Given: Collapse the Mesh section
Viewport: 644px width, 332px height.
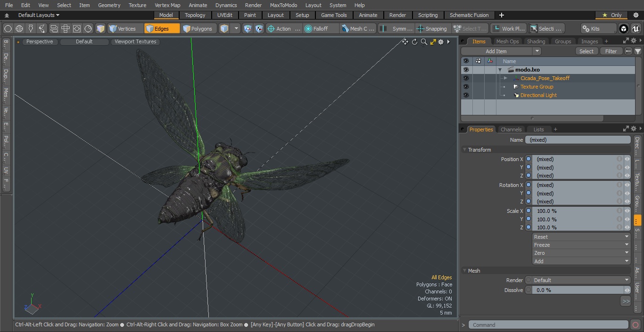Looking at the screenshot, I should (464, 271).
